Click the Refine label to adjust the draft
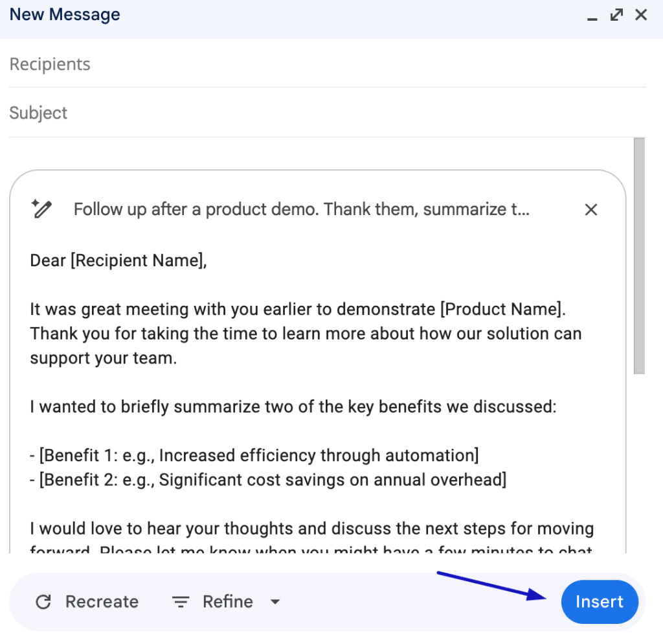663x644 pixels. tap(228, 601)
